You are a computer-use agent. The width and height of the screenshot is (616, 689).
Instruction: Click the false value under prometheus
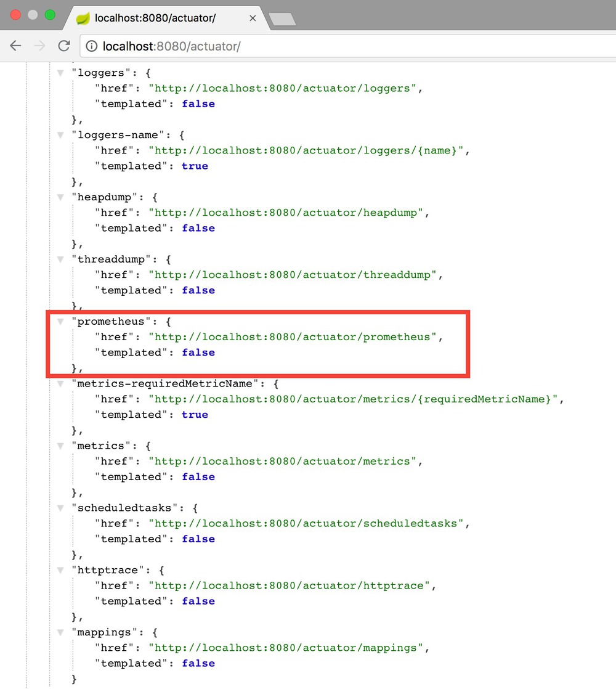pyautogui.click(x=198, y=353)
